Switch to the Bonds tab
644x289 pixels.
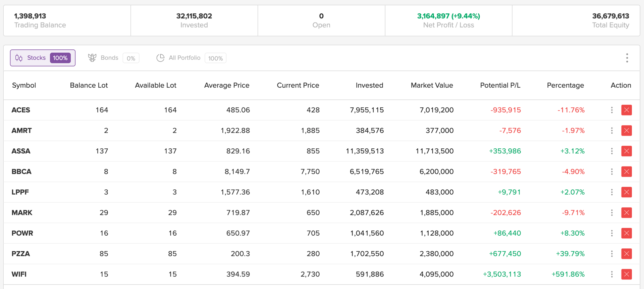[113, 58]
